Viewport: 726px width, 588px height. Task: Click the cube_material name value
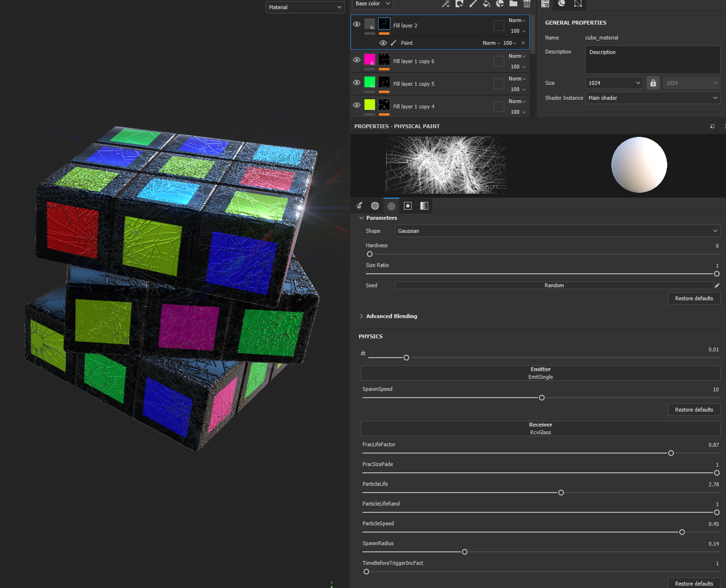tap(602, 38)
